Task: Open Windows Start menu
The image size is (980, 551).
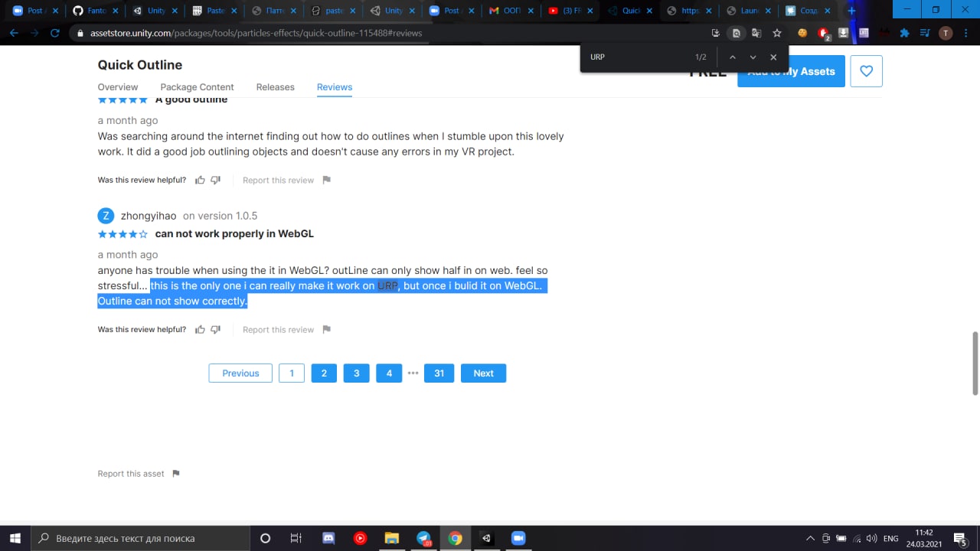Action: [15, 538]
